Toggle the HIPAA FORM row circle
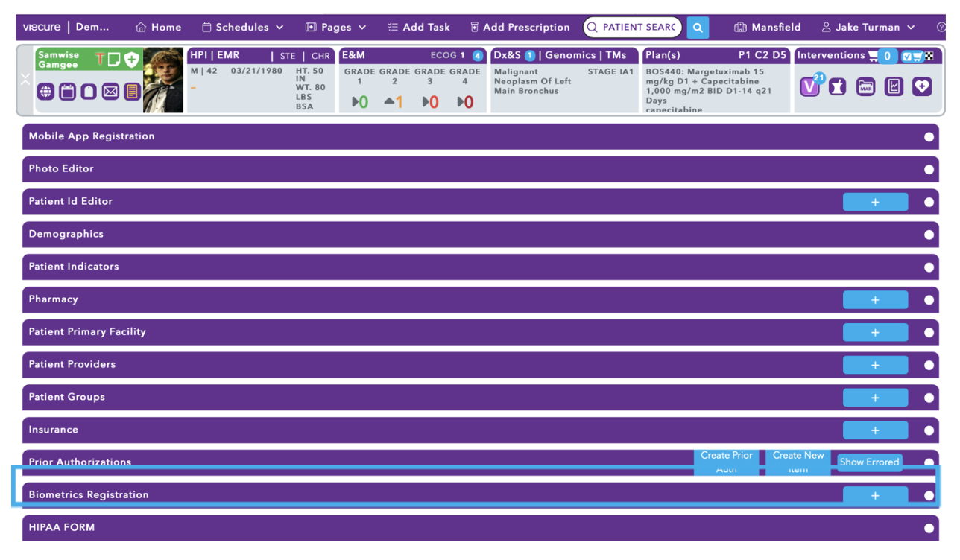The image size is (960, 560). (x=929, y=528)
